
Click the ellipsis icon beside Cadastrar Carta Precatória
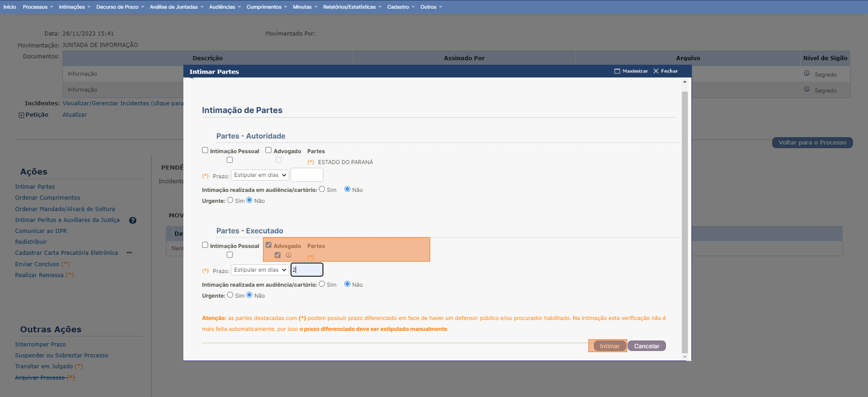tap(129, 253)
